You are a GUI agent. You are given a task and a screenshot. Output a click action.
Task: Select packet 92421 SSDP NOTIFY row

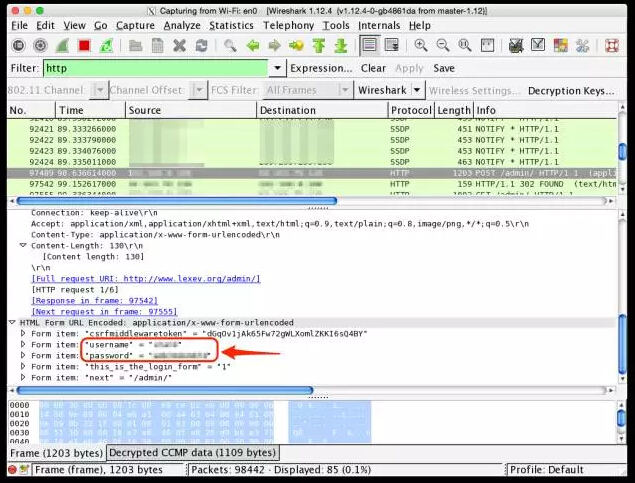[x=312, y=129]
